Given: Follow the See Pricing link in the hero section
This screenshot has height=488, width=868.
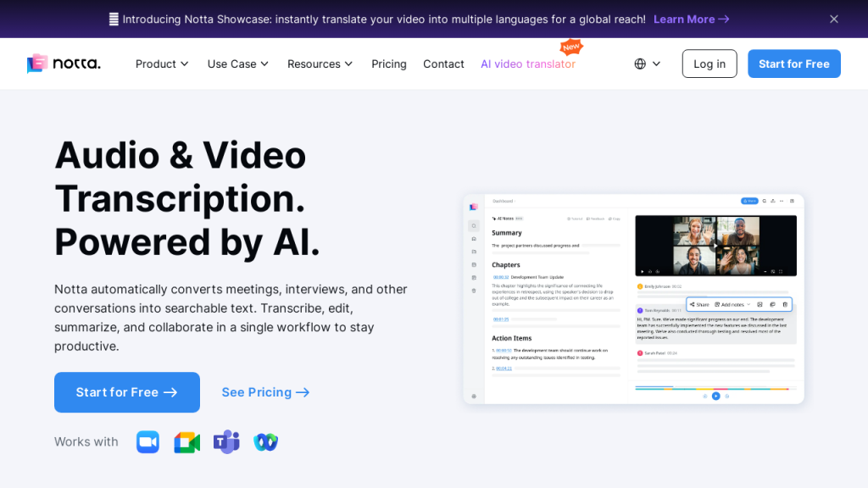Looking at the screenshot, I should click(x=265, y=392).
